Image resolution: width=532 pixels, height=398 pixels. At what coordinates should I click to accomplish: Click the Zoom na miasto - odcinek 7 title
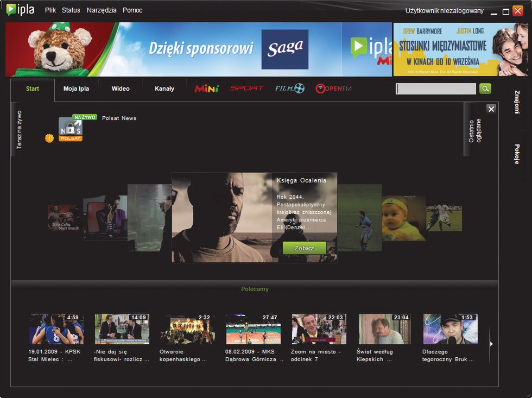315,356
